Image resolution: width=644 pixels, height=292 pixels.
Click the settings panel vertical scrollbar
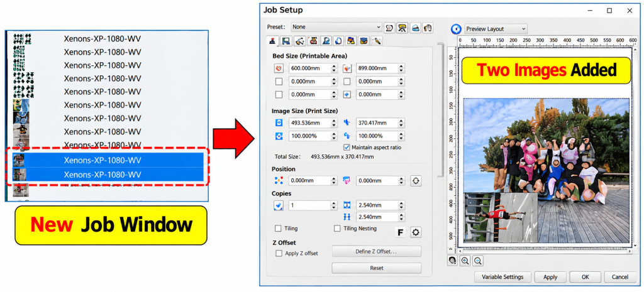[x=441, y=109]
